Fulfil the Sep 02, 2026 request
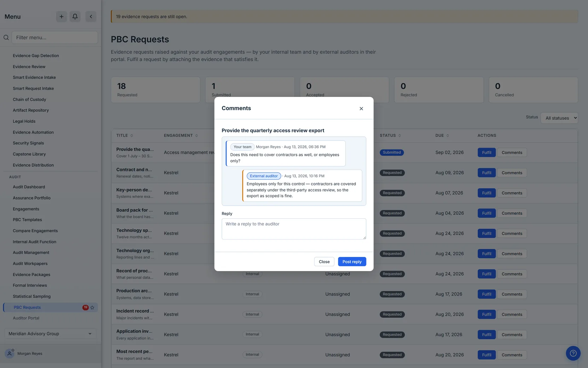 [487, 153]
